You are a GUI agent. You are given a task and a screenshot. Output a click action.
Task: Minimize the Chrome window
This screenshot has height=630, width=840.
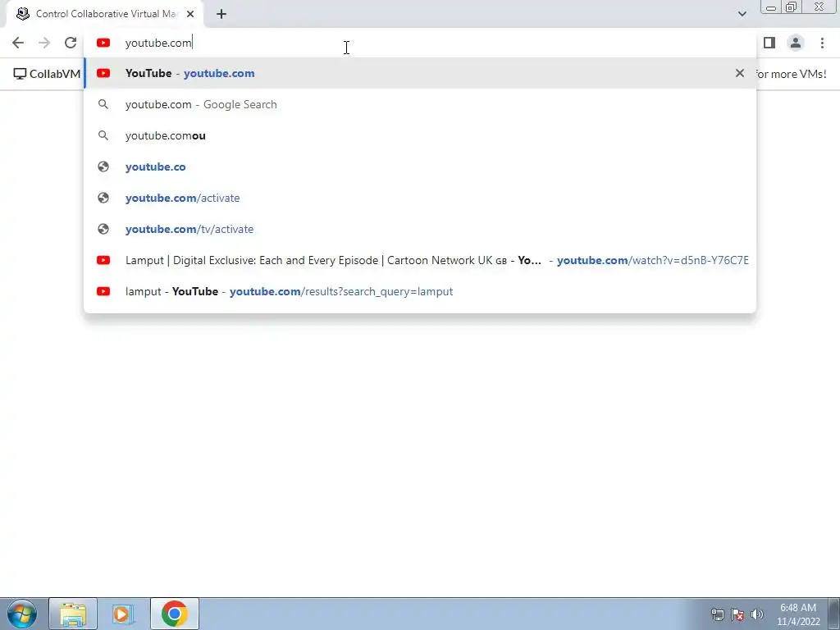tap(771, 7)
